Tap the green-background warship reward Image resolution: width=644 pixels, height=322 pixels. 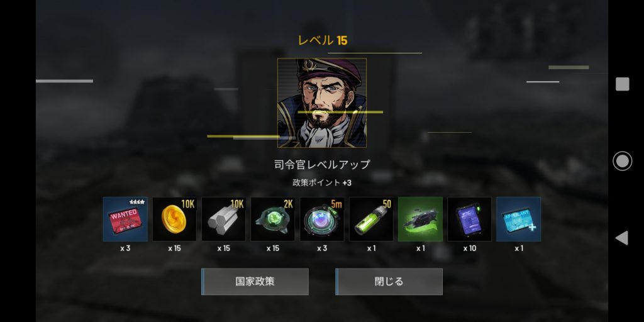point(420,219)
